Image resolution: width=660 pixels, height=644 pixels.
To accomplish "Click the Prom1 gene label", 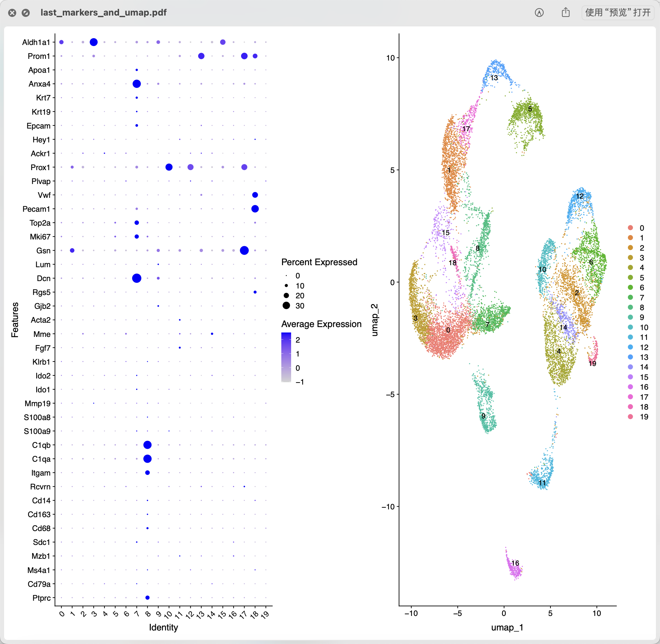I will click(x=39, y=56).
